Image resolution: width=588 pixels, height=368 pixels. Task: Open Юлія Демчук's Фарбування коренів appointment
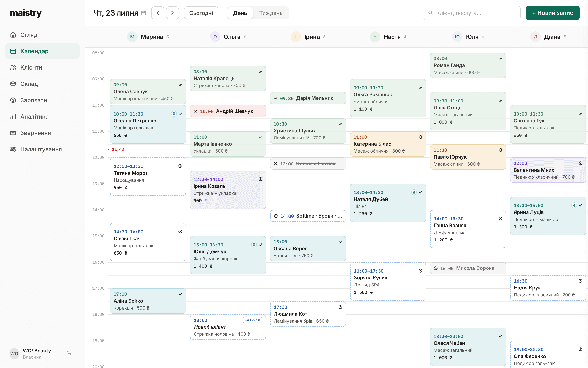point(228,255)
